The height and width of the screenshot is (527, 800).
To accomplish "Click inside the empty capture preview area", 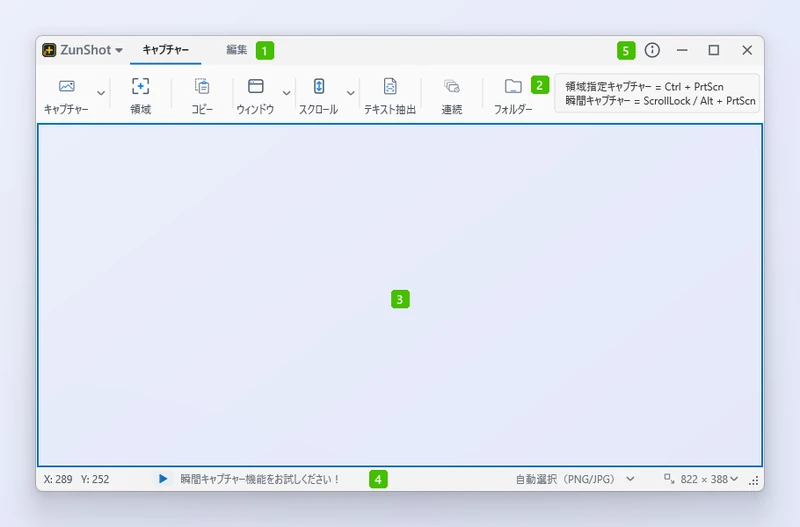I will coord(400,295).
